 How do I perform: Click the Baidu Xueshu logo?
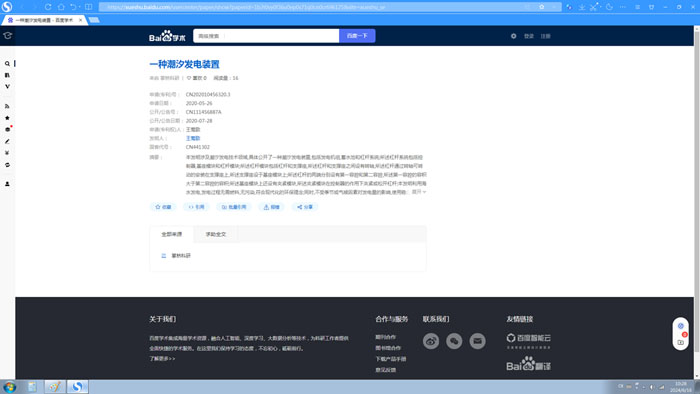(167, 36)
